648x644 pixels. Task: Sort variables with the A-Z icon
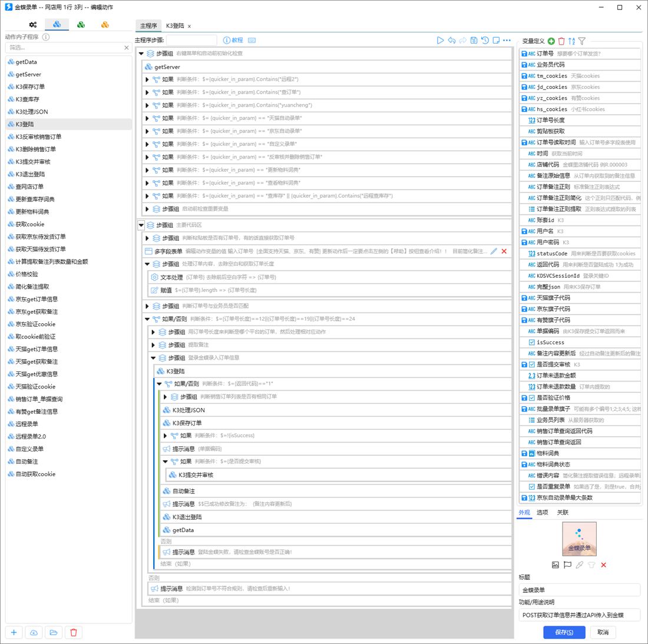[x=571, y=41]
